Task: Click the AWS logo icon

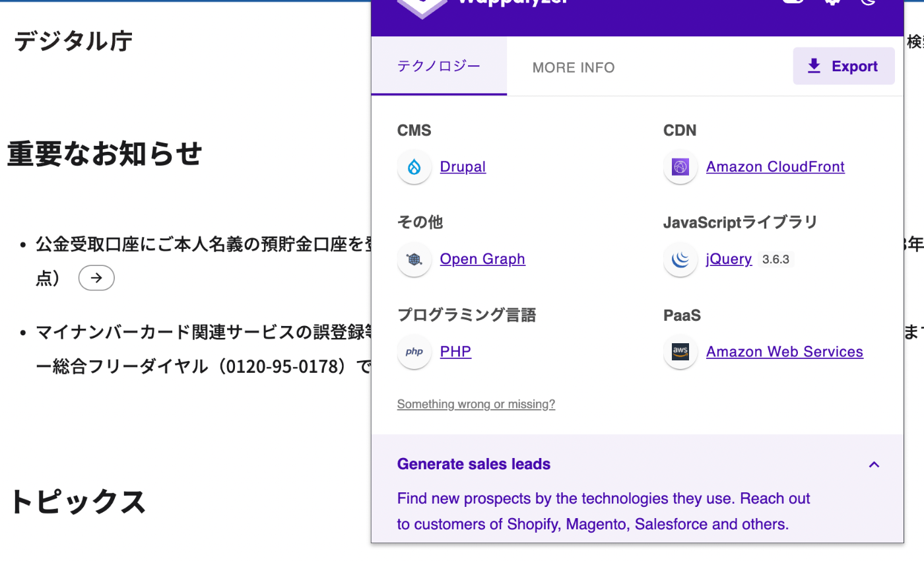Action: (680, 352)
